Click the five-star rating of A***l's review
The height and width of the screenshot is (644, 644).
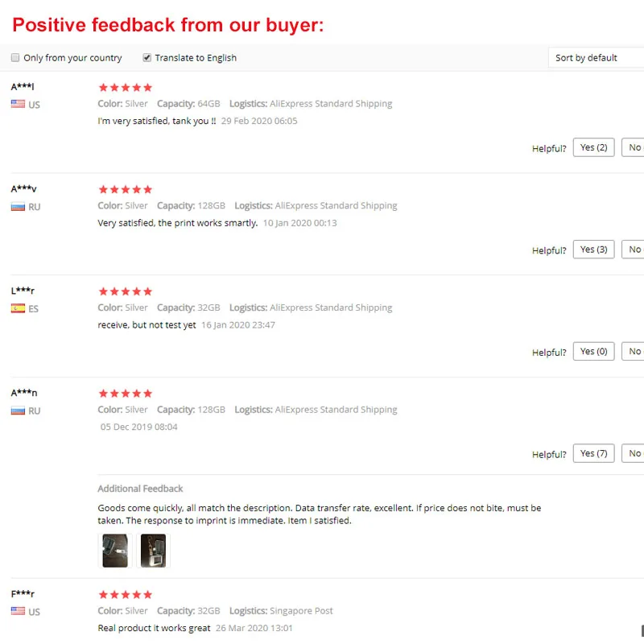(126, 88)
